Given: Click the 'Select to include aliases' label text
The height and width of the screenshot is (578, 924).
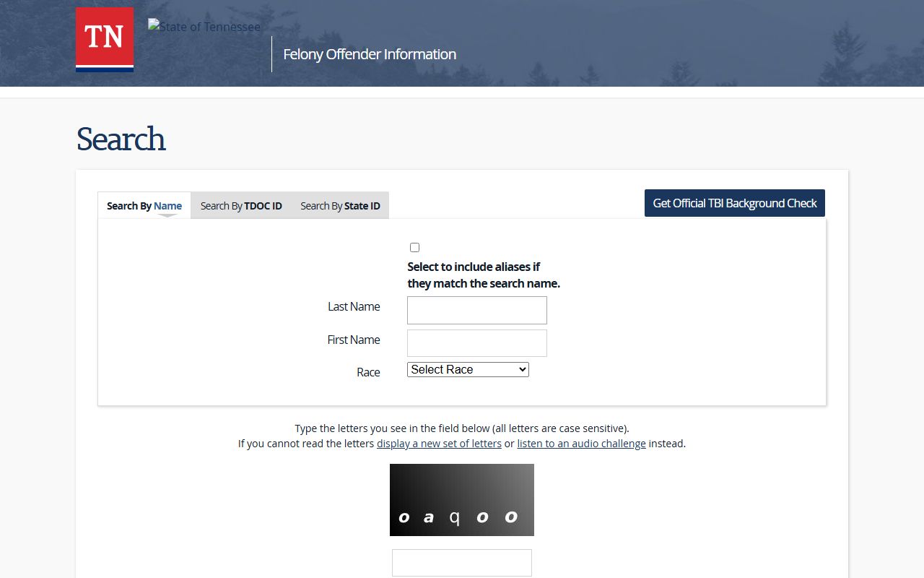Looking at the screenshot, I should 483,275.
